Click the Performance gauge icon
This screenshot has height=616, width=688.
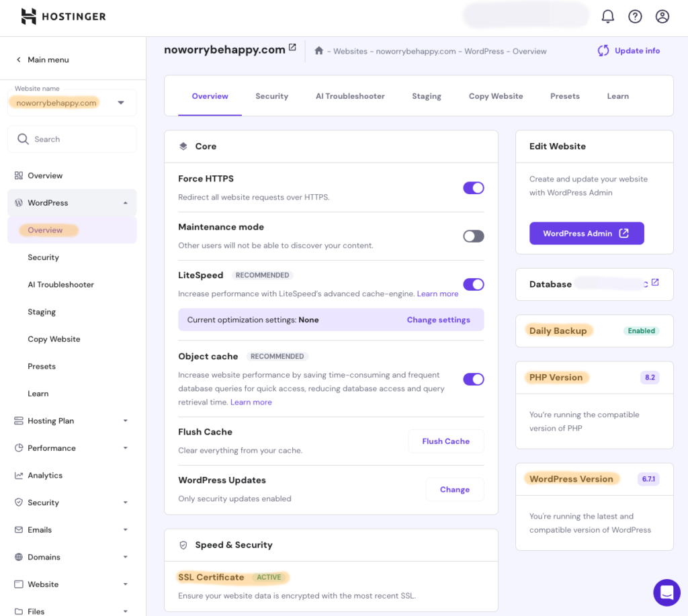[x=18, y=448]
